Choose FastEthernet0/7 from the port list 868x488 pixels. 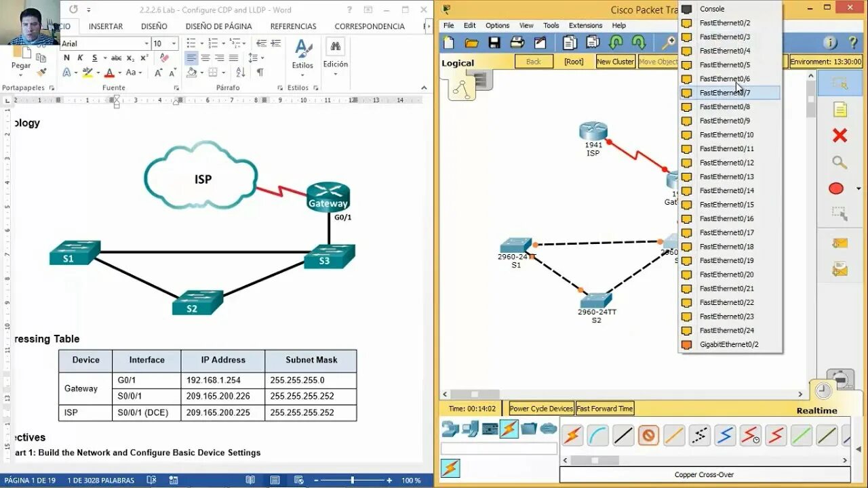(x=730, y=93)
